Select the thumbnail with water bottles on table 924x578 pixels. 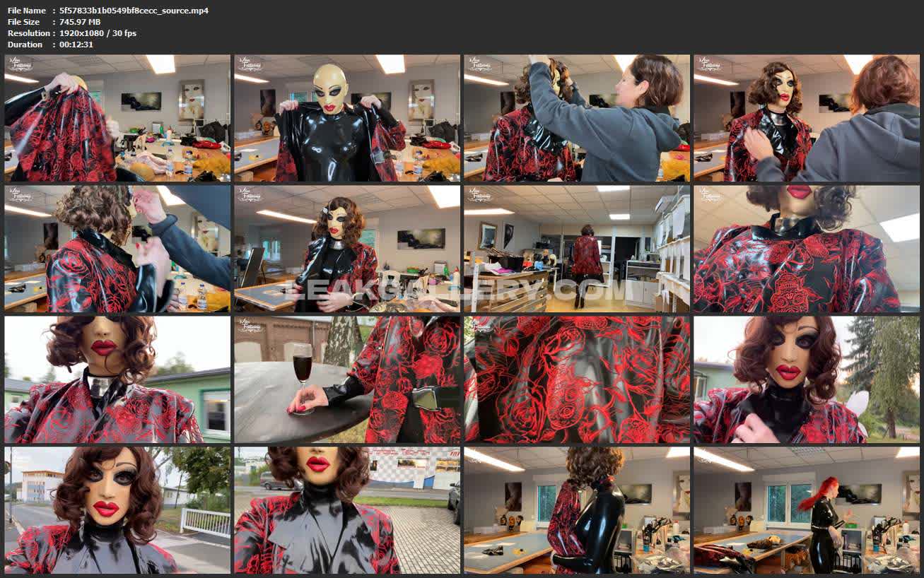pyautogui.click(x=117, y=249)
